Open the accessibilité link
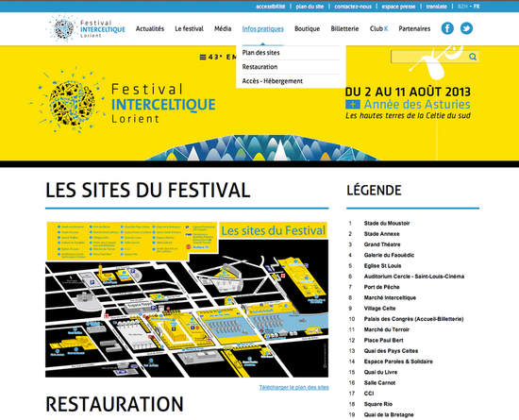 (x=271, y=7)
